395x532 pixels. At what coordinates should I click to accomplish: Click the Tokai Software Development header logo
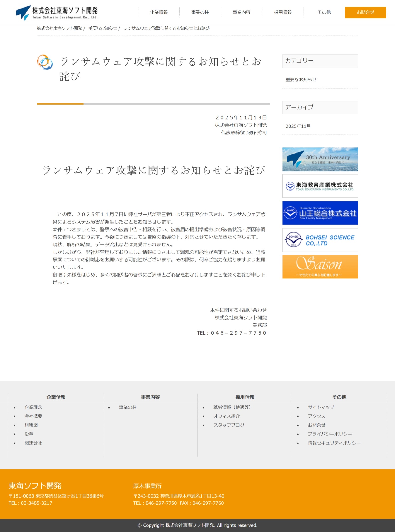pos(57,13)
